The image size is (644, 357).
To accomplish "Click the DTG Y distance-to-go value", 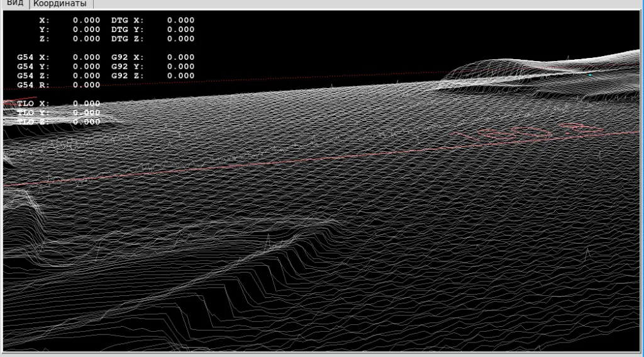I will coord(180,30).
